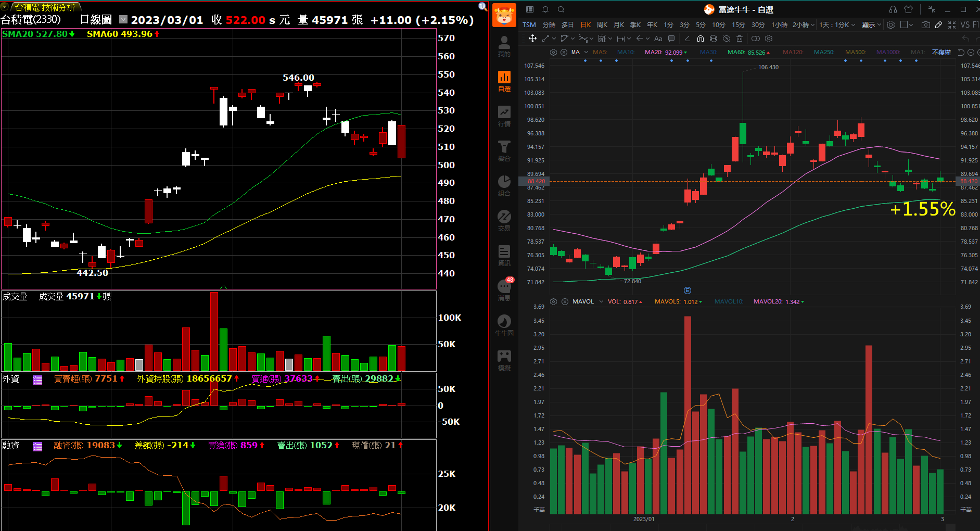
Task: Open the notification bell in Futu title bar
Action: click(545, 9)
